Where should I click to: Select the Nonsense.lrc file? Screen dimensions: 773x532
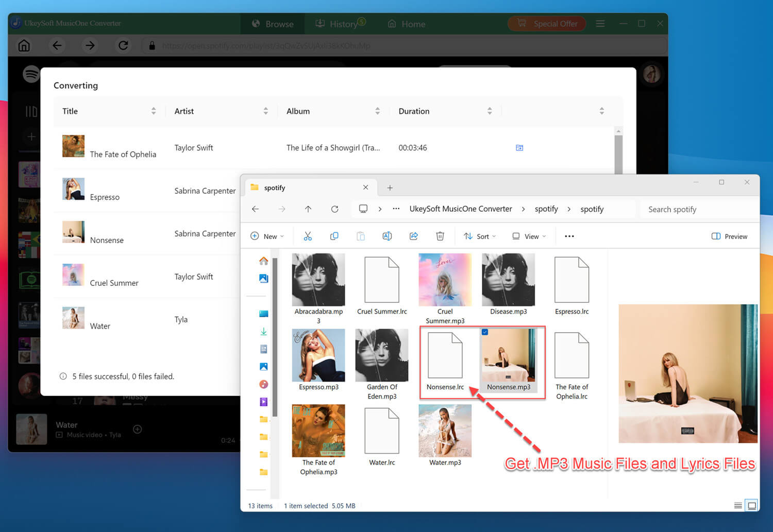[x=445, y=362]
